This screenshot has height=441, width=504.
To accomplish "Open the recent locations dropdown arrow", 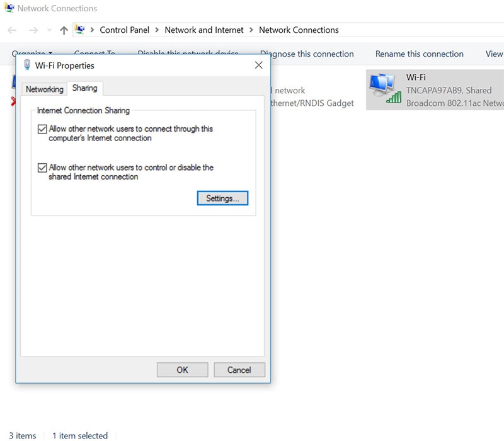I will pos(50,30).
